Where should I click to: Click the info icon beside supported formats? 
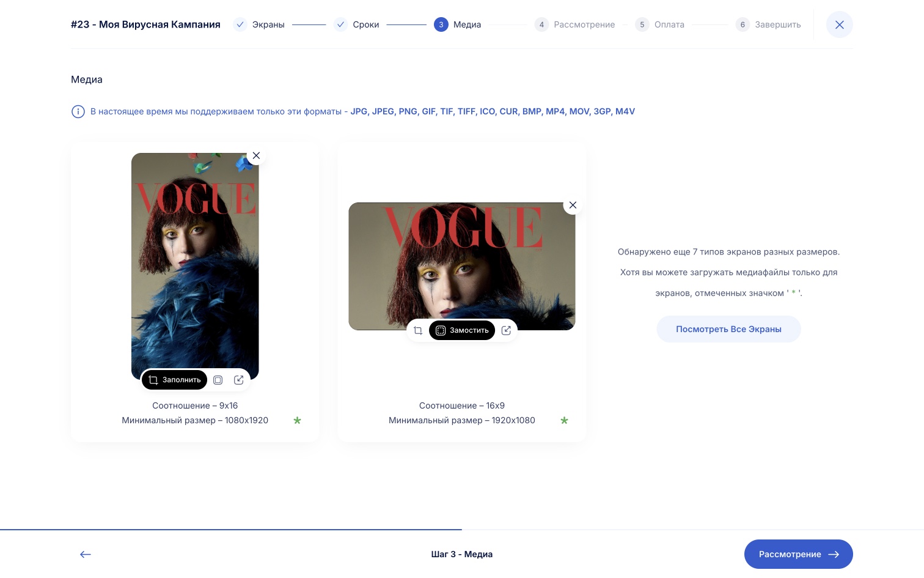(x=78, y=111)
